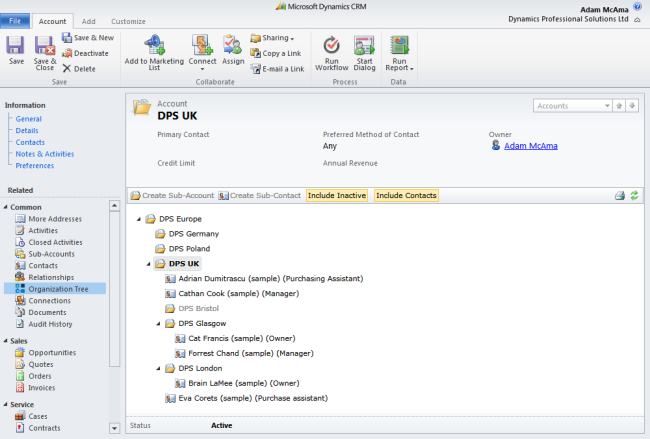Screen dimensions: 650x439
Task: Click Save & New in ribbon
Action: [88, 38]
